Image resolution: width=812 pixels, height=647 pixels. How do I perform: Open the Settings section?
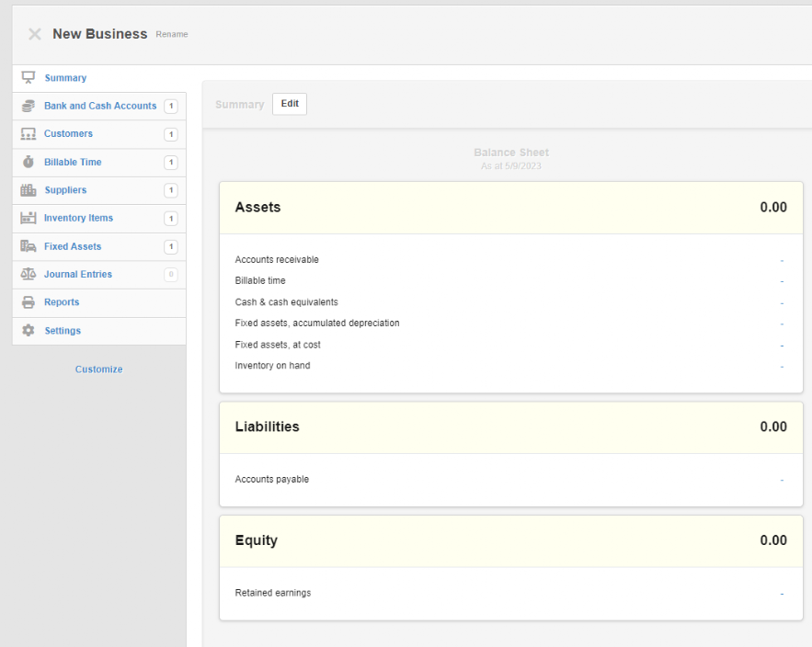99,331
